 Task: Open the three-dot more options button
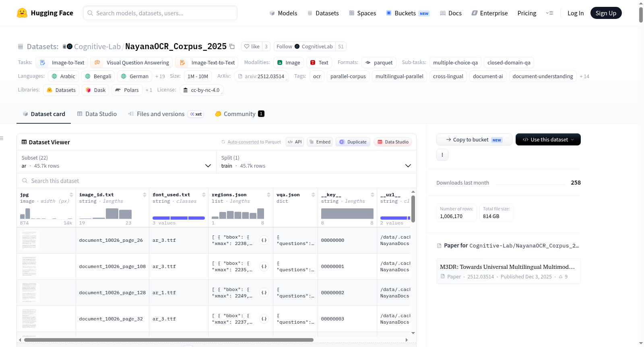pos(442,155)
